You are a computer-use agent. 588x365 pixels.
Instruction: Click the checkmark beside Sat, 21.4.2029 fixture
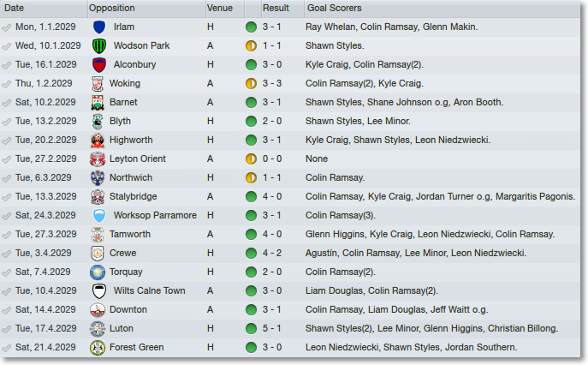pyautogui.click(x=6, y=348)
